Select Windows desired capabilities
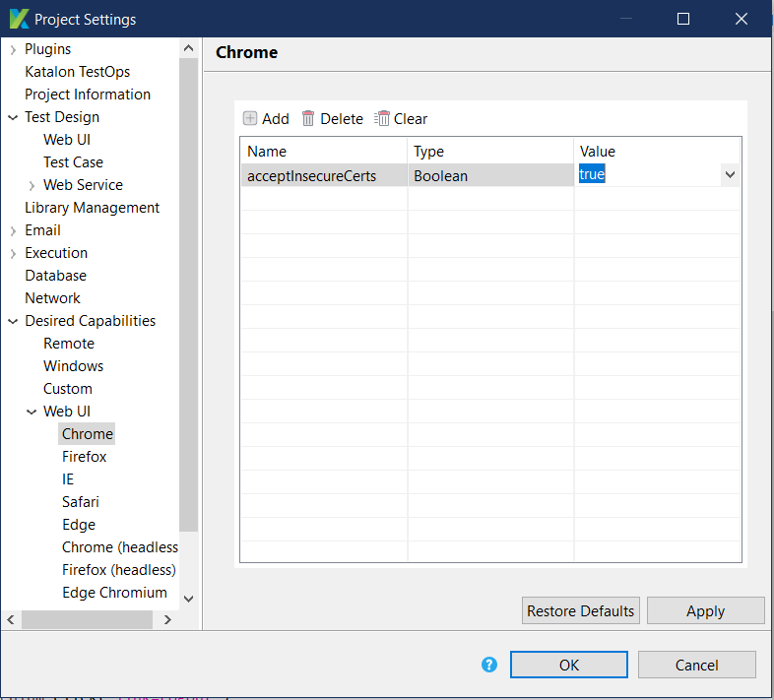The image size is (774, 700). (74, 366)
